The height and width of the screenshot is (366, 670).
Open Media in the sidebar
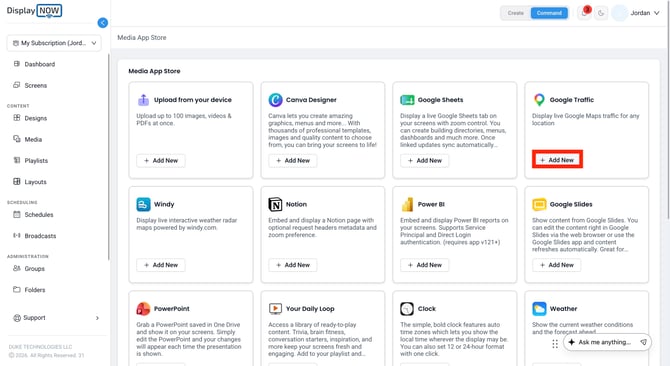point(33,140)
